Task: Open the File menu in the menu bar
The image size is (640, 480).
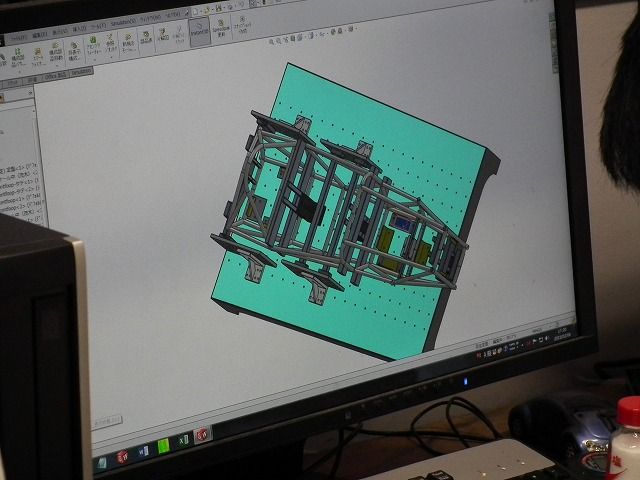Action: click(18, 38)
